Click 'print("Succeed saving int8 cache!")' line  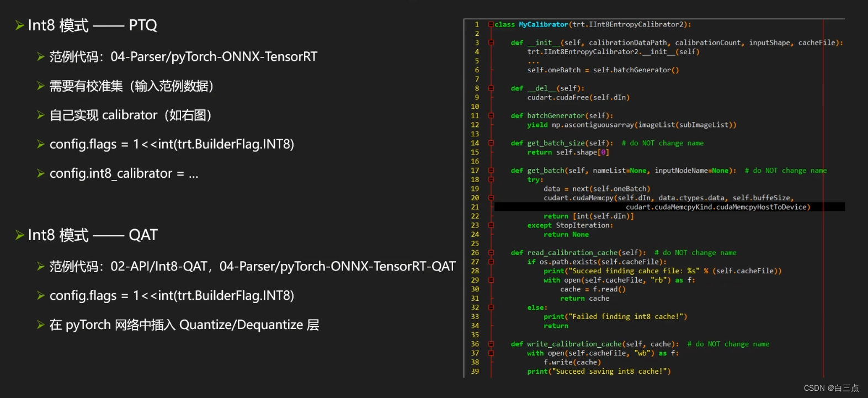[x=599, y=372]
